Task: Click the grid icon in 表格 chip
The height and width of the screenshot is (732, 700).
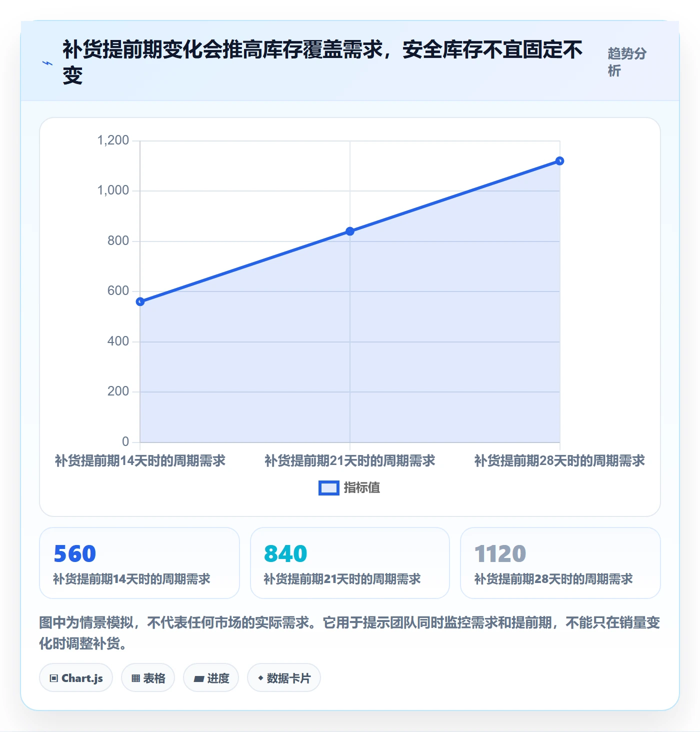Action: 135,678
